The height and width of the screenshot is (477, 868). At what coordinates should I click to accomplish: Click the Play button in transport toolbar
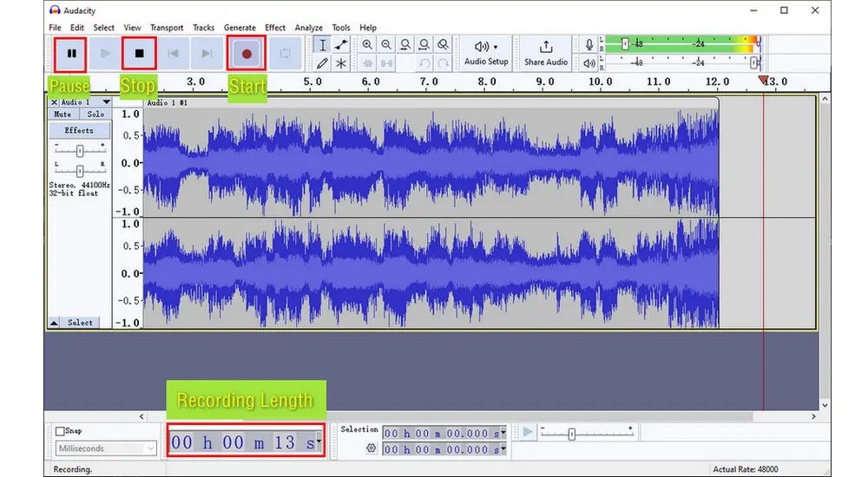(x=105, y=54)
